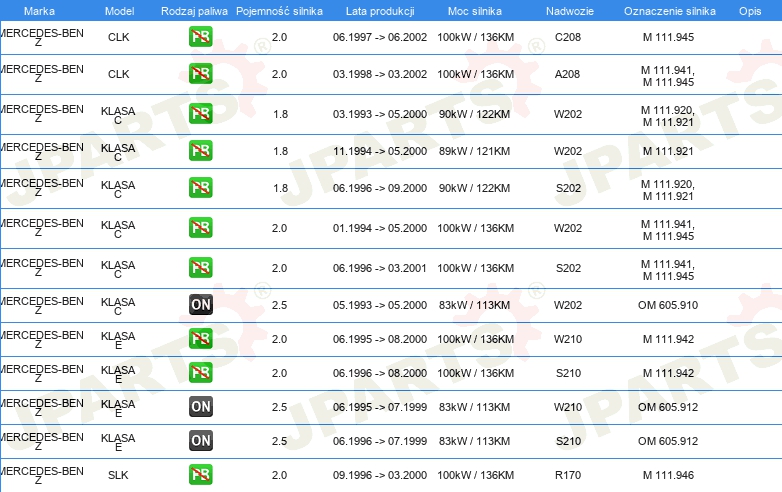This screenshot has height=492, width=782.
Task: Click petrol icon in 01.1994 W202 row
Action: [x=200, y=227]
